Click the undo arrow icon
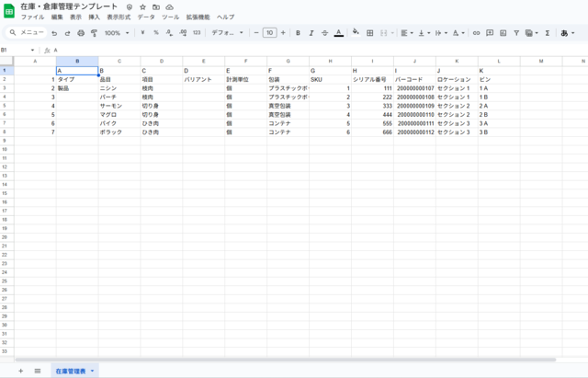Viewport: 588px width, 378px height. click(55, 33)
